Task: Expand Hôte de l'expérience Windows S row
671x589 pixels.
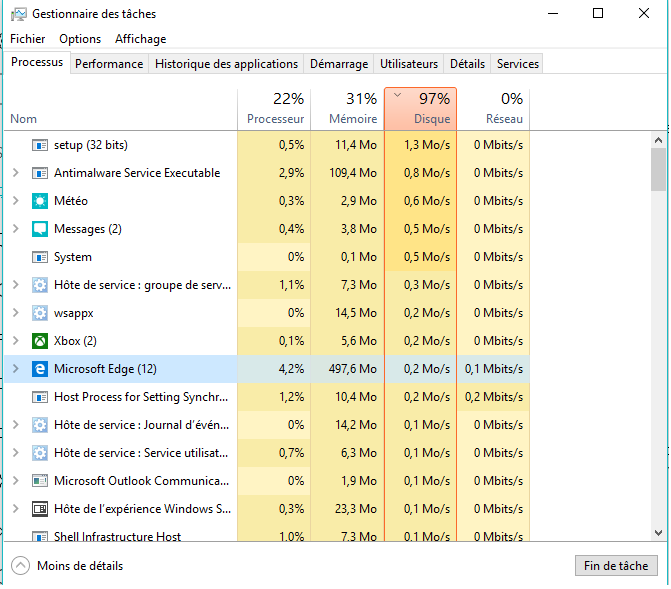Action: click(x=16, y=509)
